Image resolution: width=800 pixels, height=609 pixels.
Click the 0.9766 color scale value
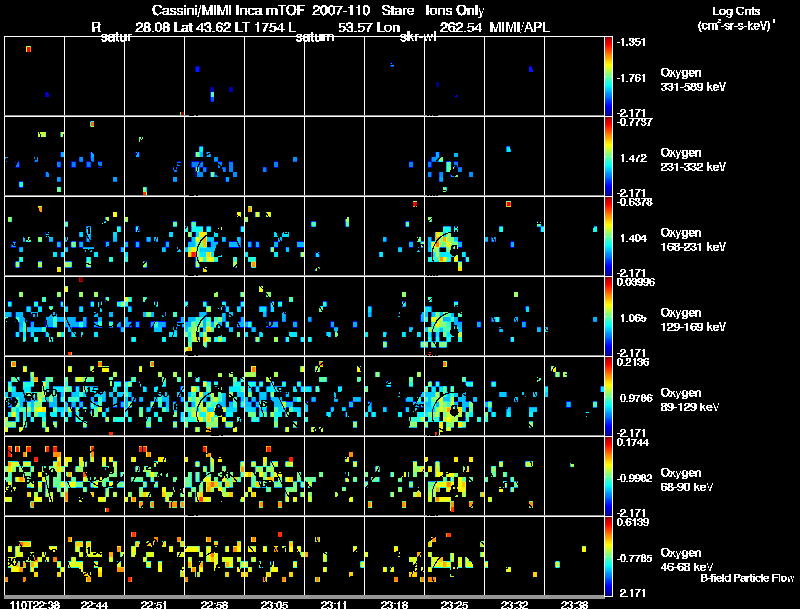(x=636, y=398)
